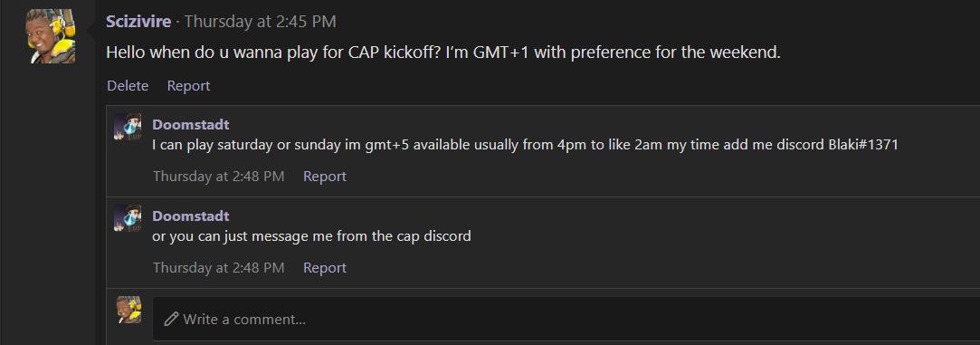980x345 pixels.
Task: Click the 2:48 PM timestamp under the Blaki#1371 comment
Action: pyautogui.click(x=219, y=177)
